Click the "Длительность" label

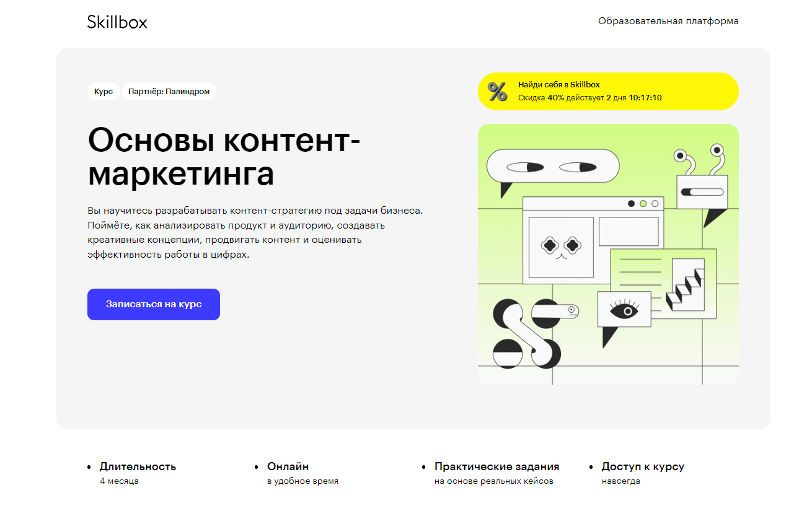tap(138, 466)
